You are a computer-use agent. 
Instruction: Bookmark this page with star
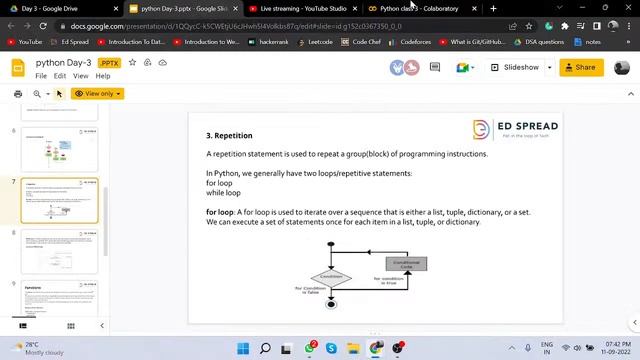(x=529, y=26)
